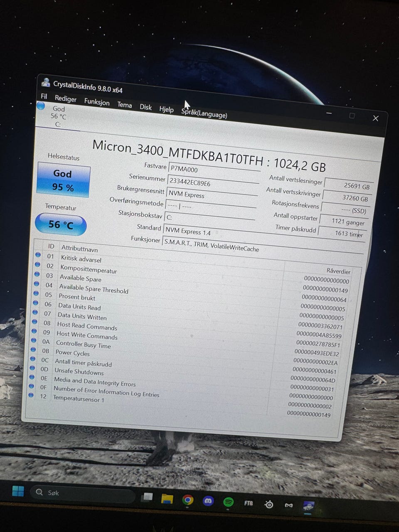Click status dot for Power Cycles row

click(x=33, y=350)
